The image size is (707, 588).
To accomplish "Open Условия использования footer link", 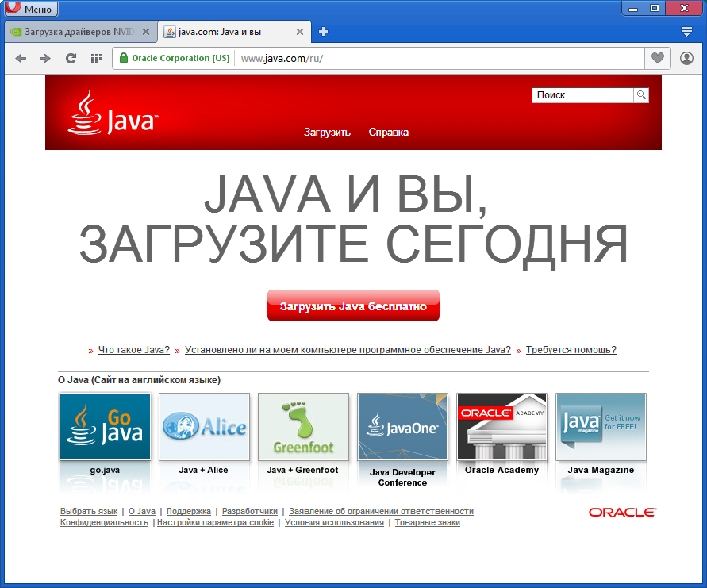I will click(x=334, y=522).
